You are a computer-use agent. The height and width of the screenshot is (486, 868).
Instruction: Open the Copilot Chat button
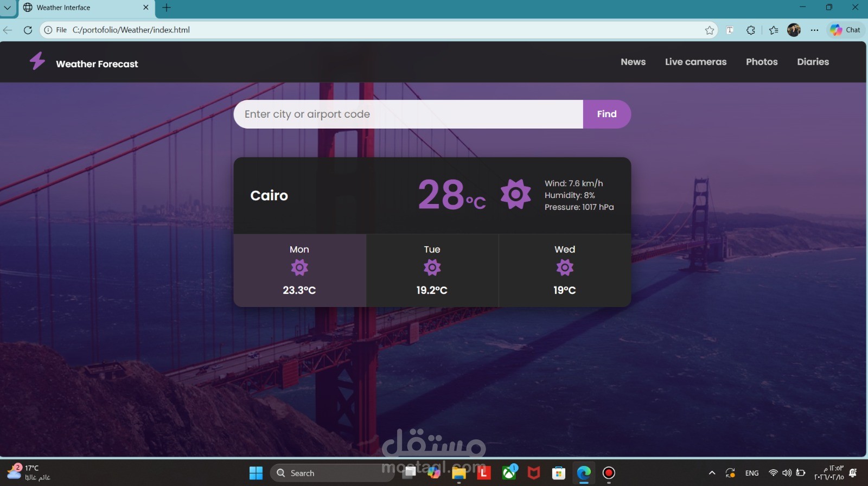845,30
